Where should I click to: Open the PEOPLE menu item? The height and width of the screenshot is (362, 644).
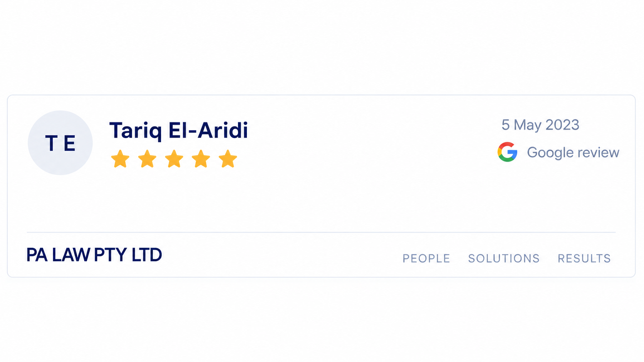tap(426, 258)
